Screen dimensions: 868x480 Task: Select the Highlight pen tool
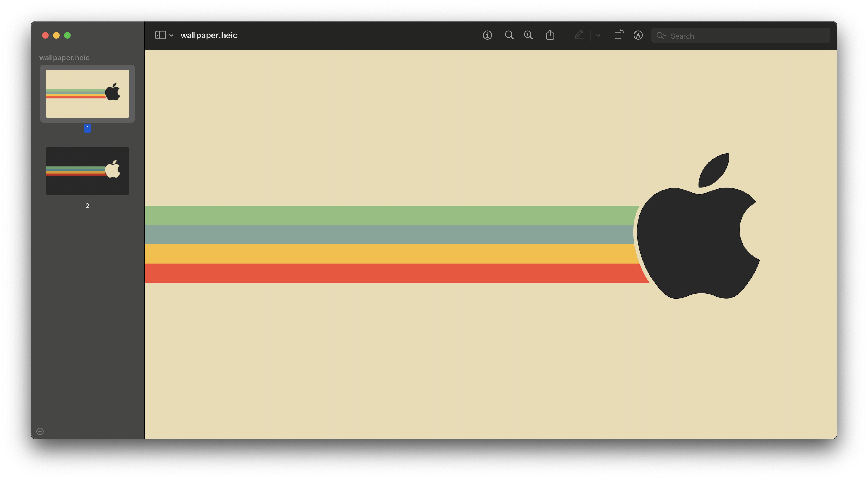(579, 35)
